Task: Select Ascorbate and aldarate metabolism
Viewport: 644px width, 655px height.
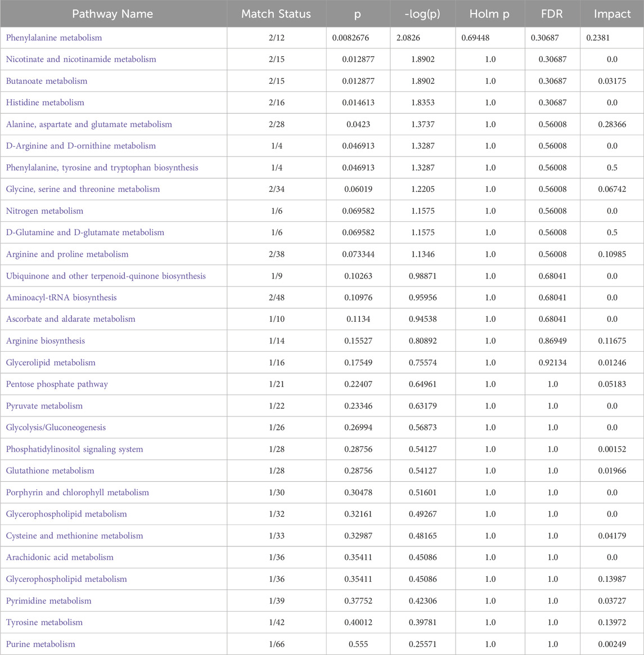Action: (x=70, y=319)
